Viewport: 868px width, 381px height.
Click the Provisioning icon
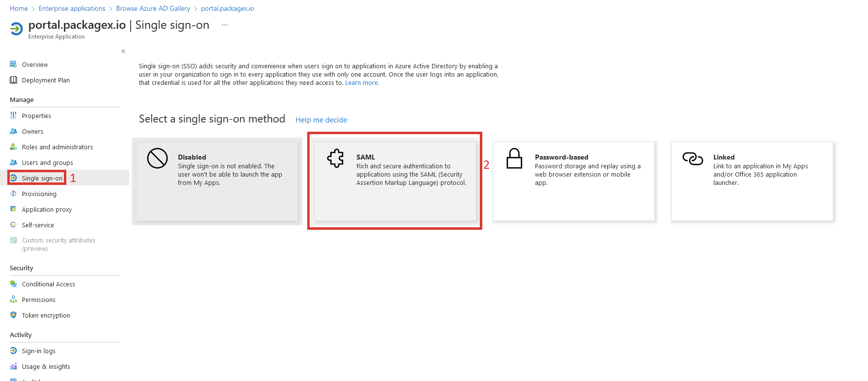pos(13,194)
